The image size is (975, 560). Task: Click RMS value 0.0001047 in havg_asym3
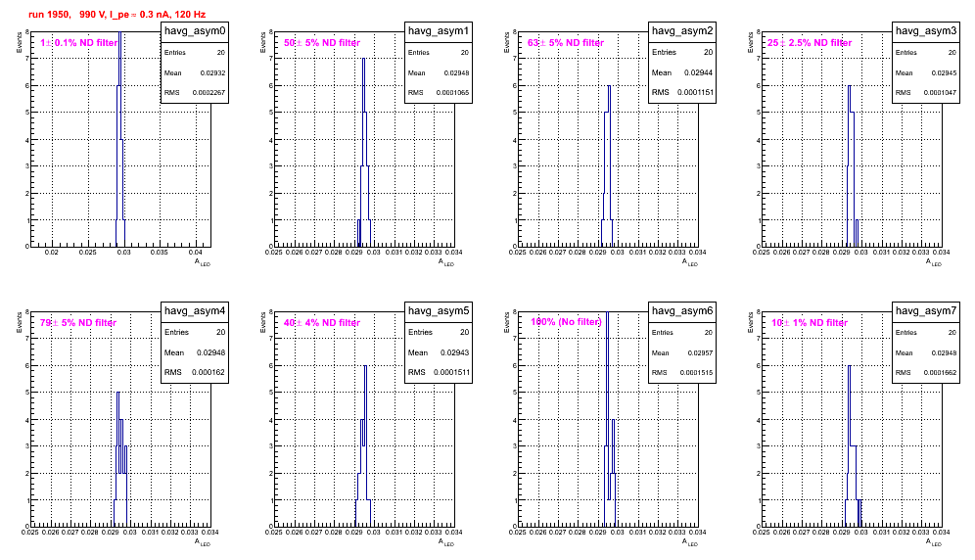point(940,93)
